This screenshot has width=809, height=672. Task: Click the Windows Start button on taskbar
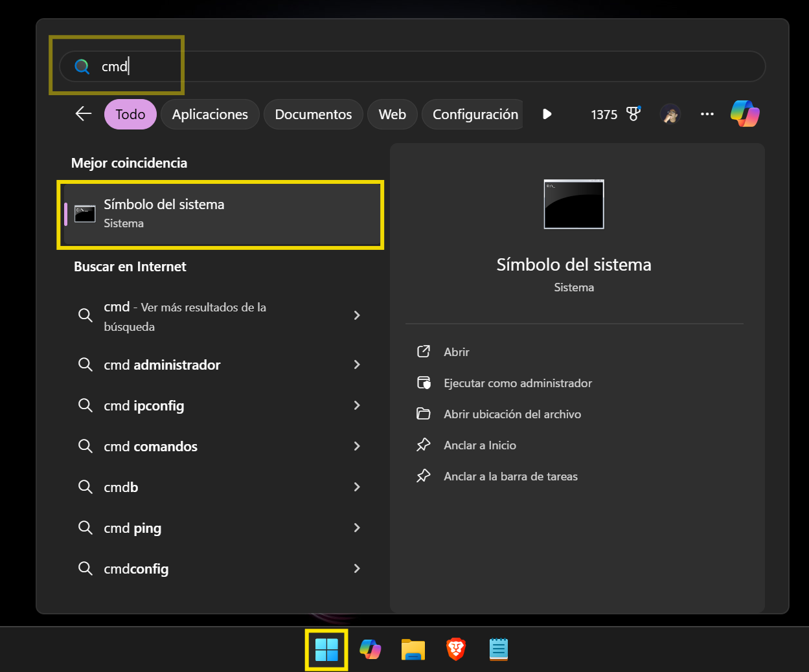pos(326,649)
